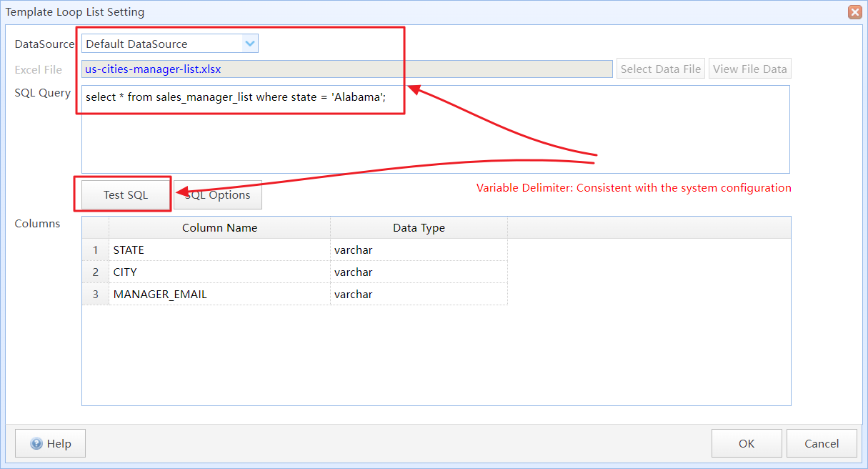Click varchar data type in MANAGER_EMAIL row

pyautogui.click(x=419, y=295)
